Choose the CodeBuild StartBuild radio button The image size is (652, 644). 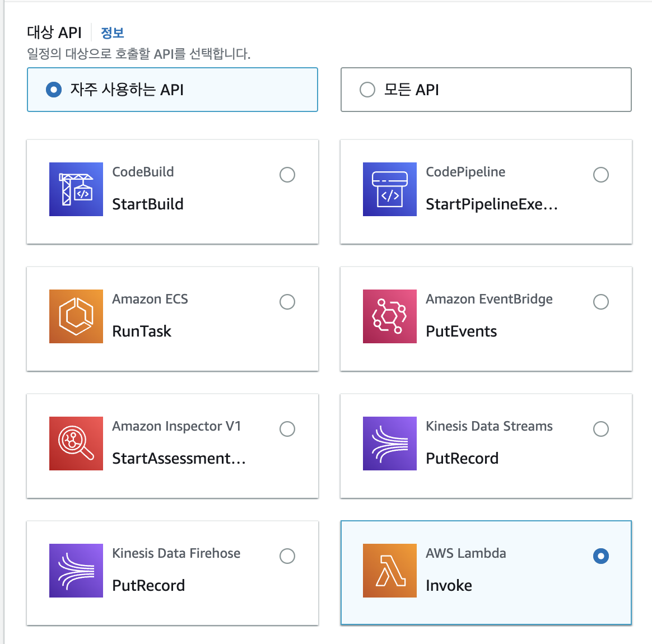[287, 175]
